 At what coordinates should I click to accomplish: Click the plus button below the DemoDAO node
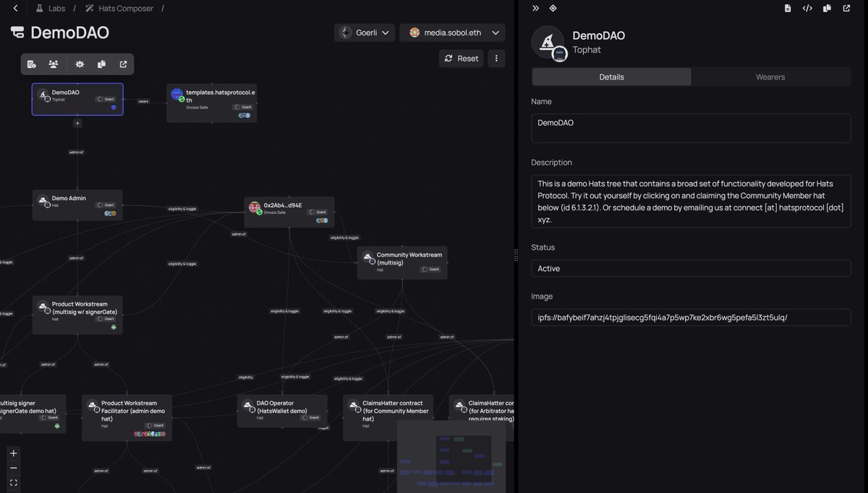click(77, 124)
